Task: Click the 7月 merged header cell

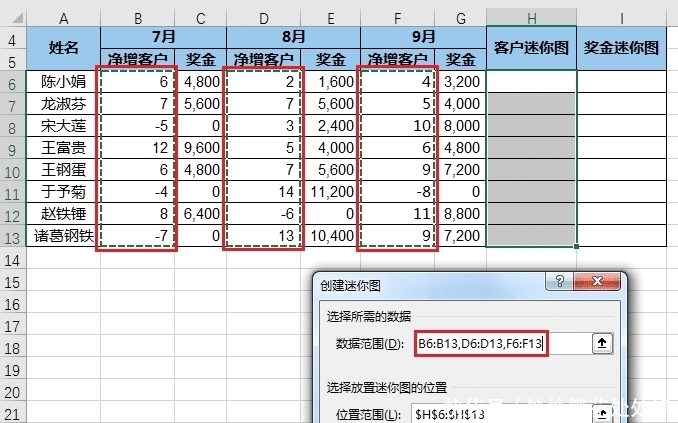Action: pyautogui.click(x=163, y=37)
